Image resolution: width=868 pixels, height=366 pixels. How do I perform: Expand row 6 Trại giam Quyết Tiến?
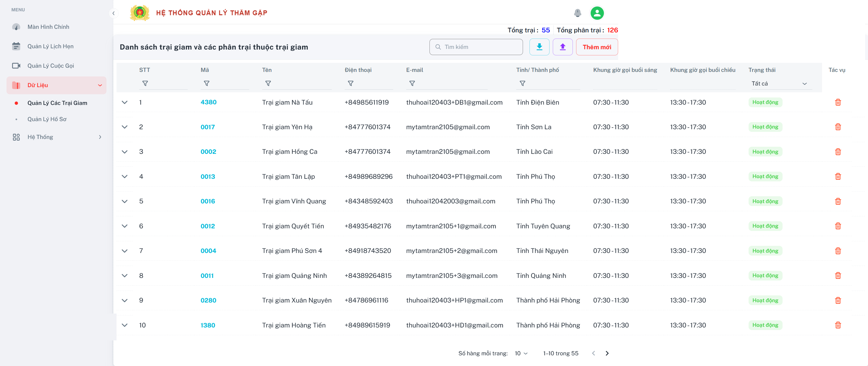pos(125,226)
